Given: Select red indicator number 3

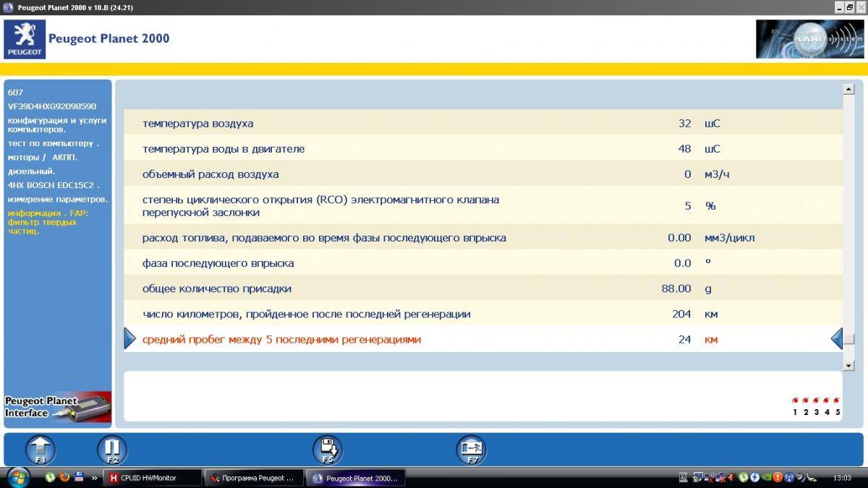Looking at the screenshot, I should coord(816,401).
